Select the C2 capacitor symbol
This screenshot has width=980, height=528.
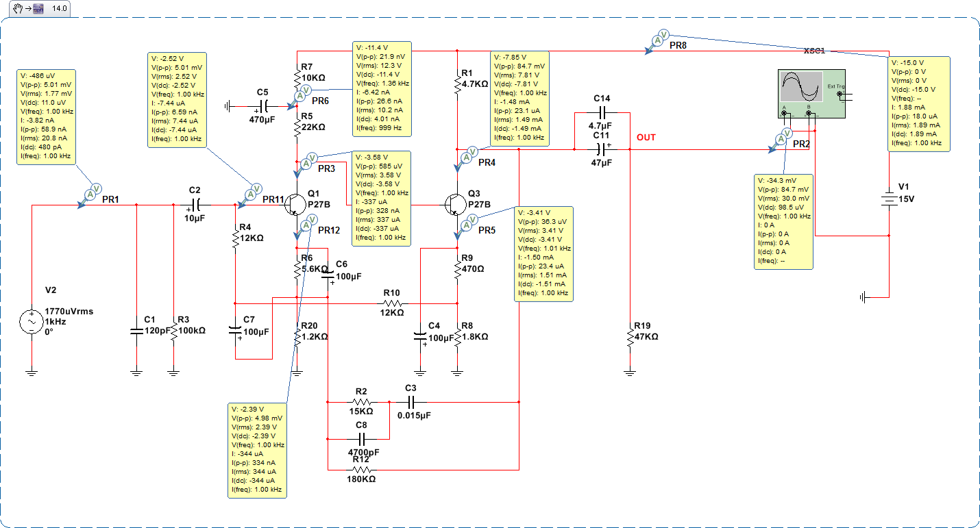point(196,204)
